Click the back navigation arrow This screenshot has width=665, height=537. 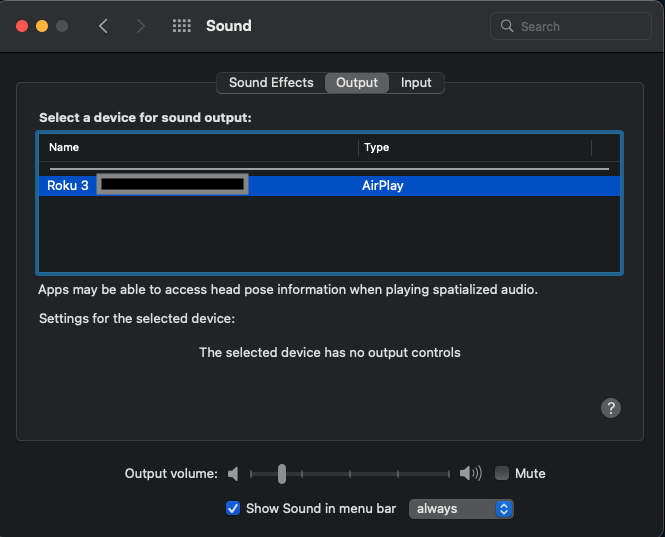click(103, 26)
